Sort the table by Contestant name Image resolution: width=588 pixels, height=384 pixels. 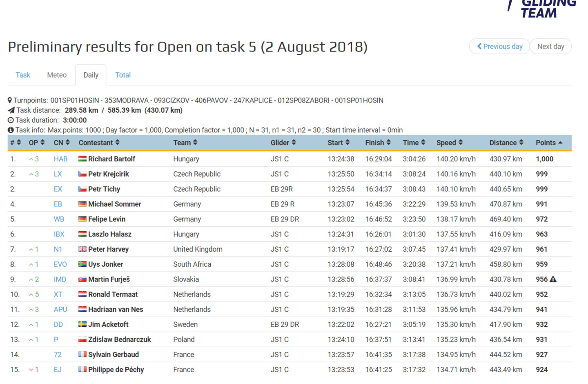(99, 143)
